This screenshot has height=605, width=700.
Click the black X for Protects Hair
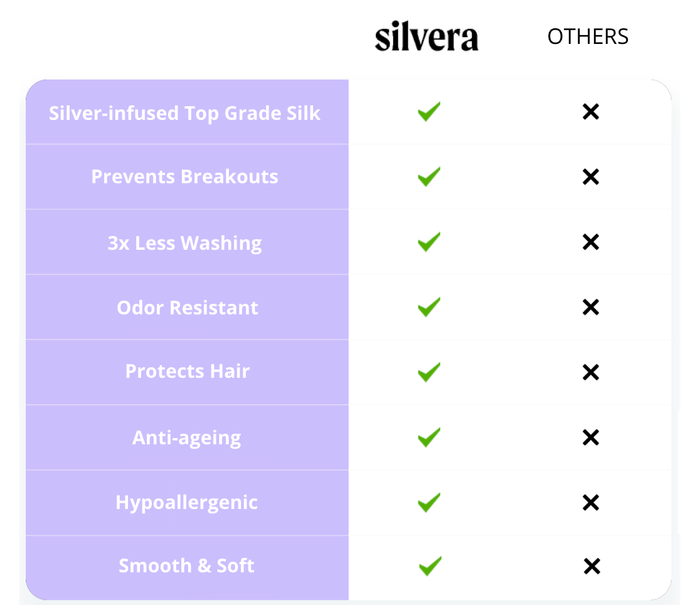click(591, 372)
